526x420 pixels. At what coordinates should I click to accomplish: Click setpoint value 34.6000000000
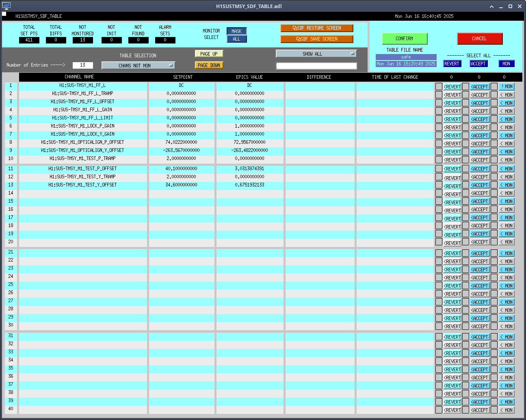point(181,185)
